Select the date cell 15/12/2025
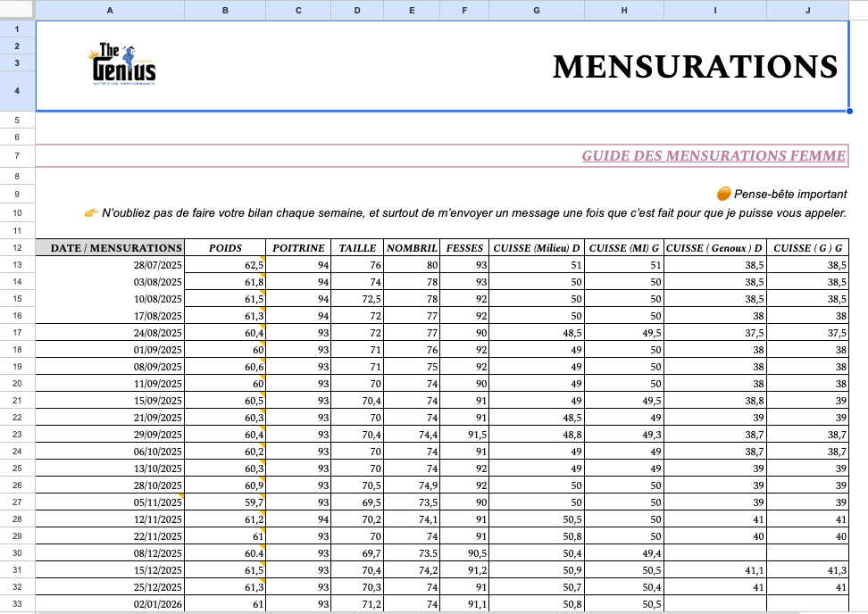This screenshot has height=614, width=868. point(110,569)
